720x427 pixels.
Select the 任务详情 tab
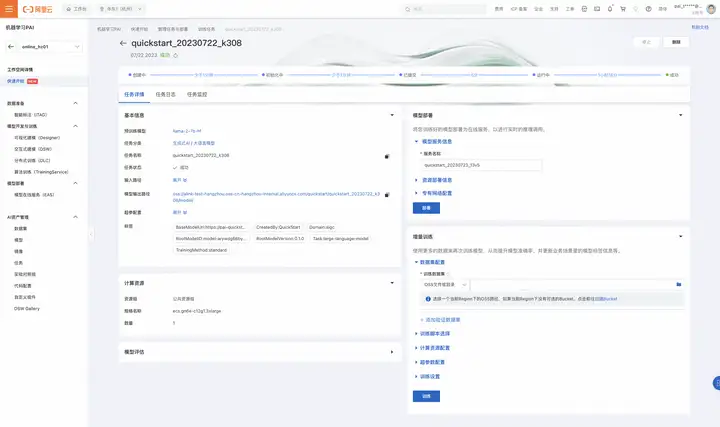134,95
